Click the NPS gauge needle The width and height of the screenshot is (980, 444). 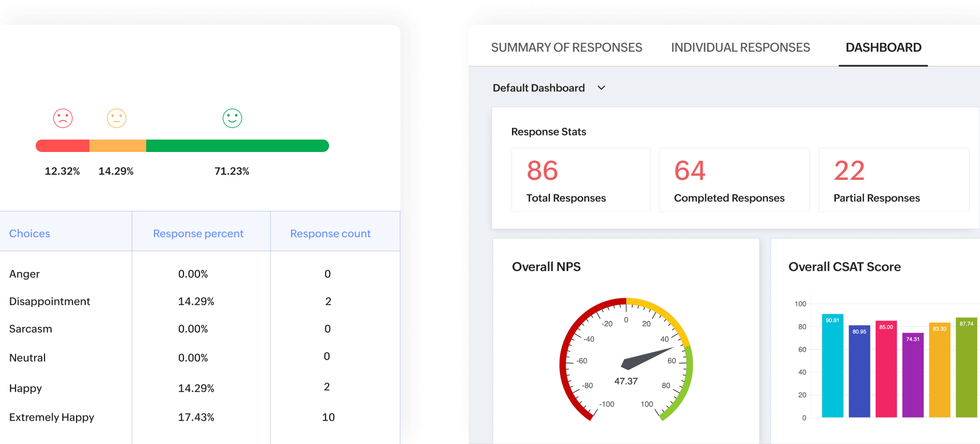[647, 358]
